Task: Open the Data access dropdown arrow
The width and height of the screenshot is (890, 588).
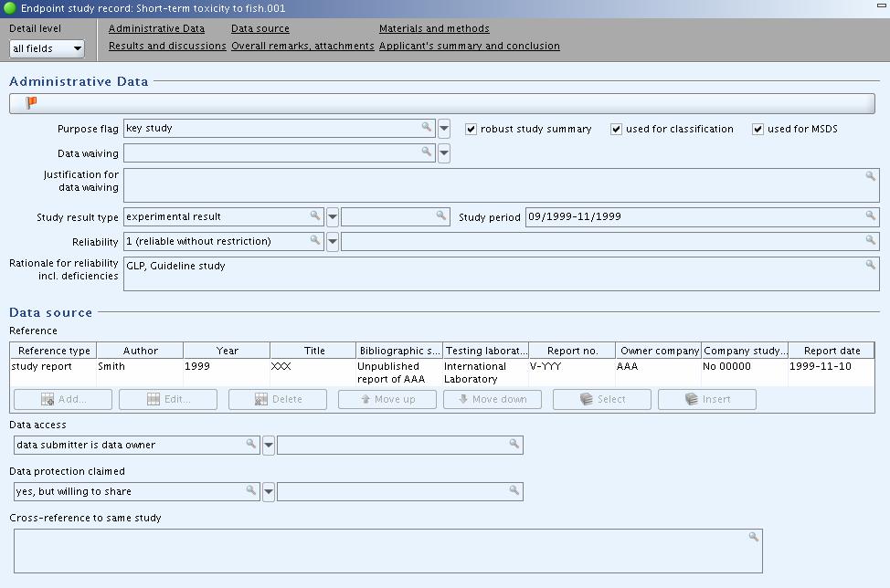Action: coord(269,446)
